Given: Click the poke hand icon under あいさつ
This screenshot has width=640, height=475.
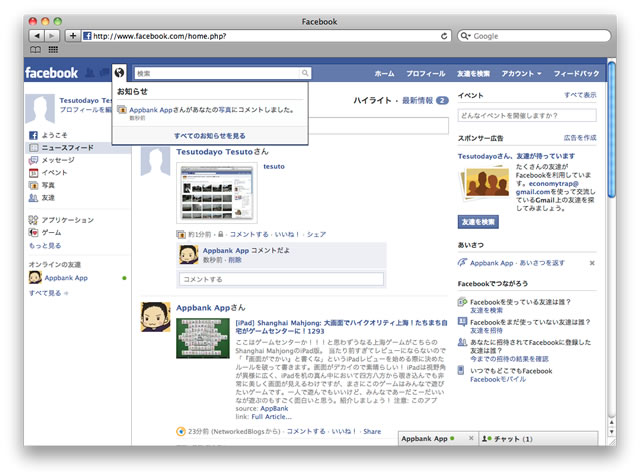Looking at the screenshot, I should coord(462,262).
